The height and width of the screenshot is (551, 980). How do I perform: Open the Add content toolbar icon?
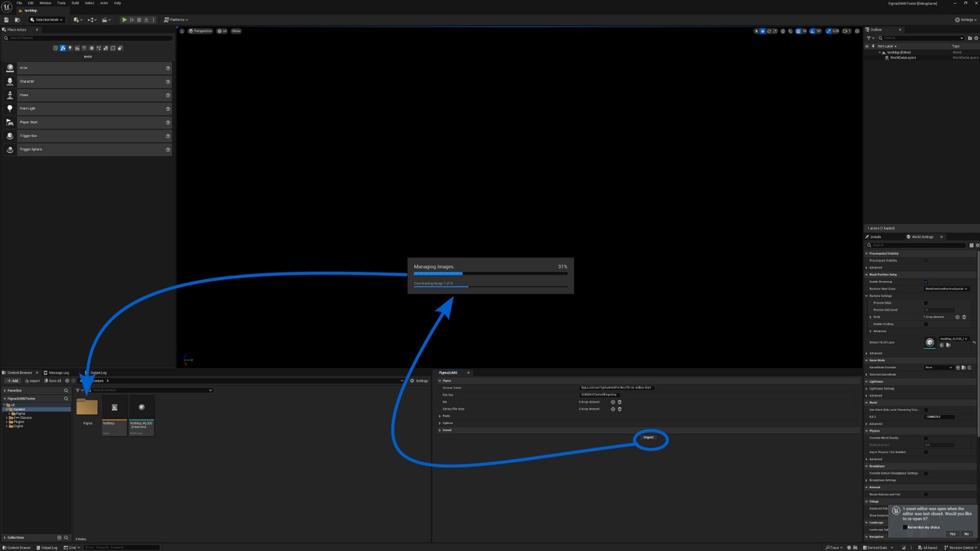tap(77, 20)
